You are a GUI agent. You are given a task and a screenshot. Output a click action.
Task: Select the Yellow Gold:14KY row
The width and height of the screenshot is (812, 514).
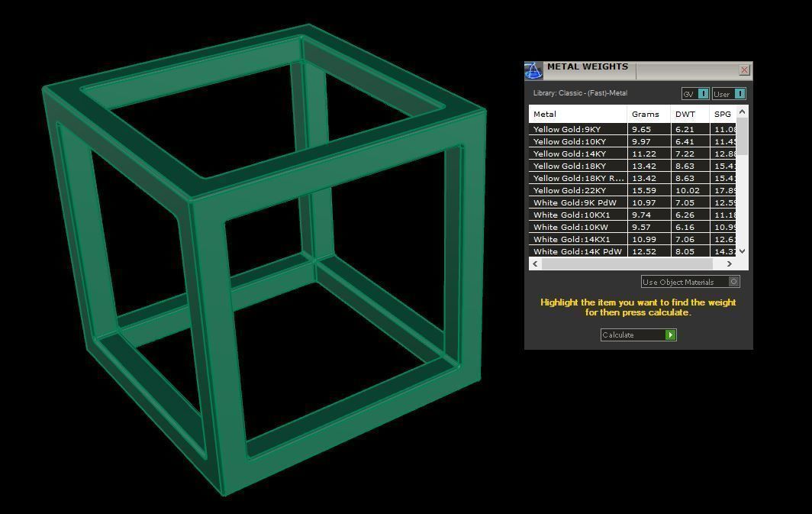tap(633, 154)
